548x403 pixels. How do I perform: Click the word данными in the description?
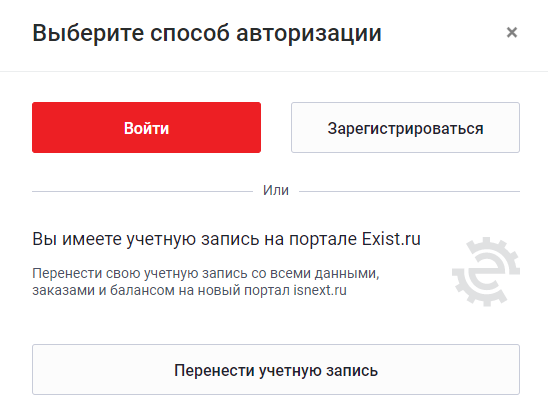click(x=347, y=274)
